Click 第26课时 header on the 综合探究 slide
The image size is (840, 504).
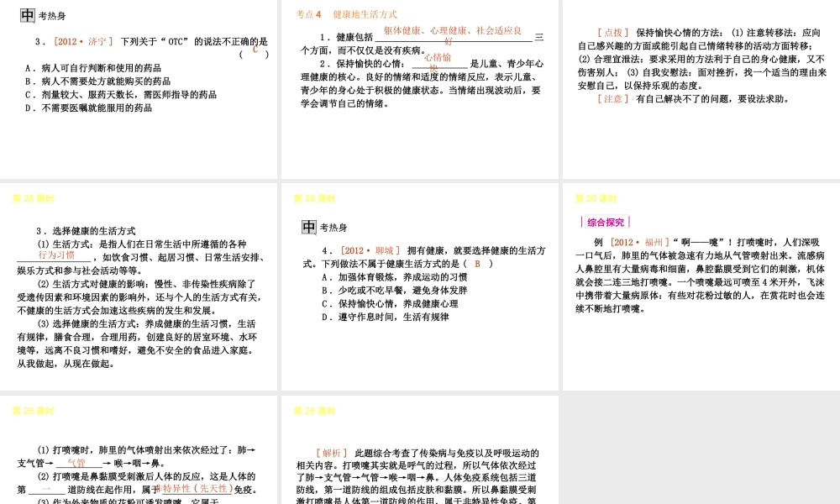pyautogui.click(x=596, y=199)
